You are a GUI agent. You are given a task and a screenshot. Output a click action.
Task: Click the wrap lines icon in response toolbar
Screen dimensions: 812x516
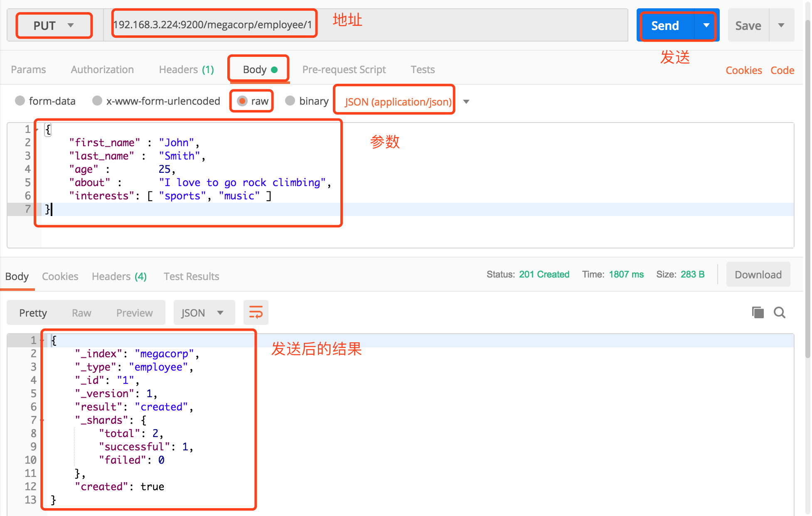click(x=256, y=312)
